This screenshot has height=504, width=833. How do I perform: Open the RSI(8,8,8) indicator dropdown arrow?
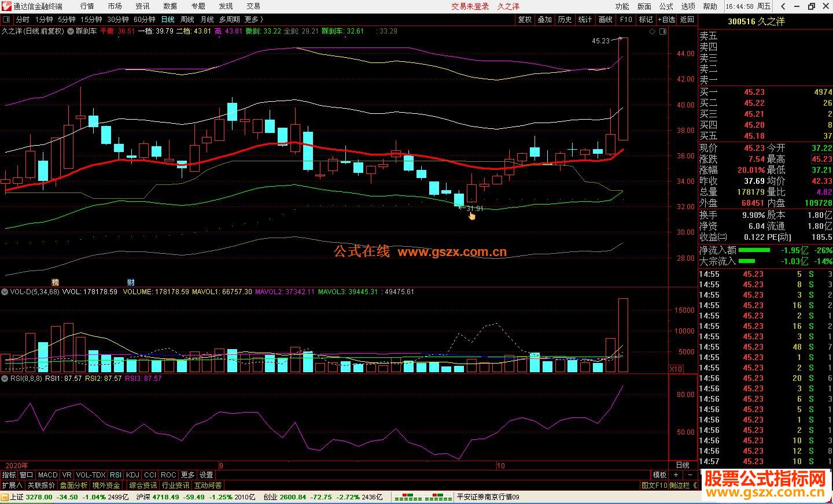5,379
